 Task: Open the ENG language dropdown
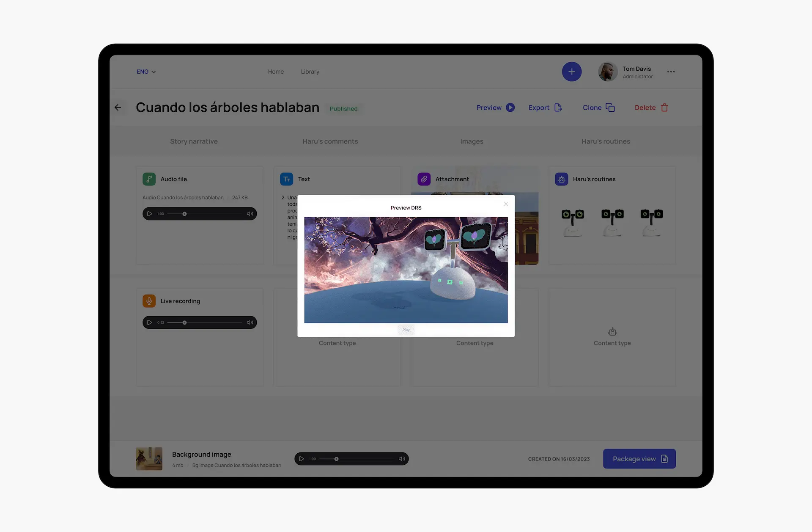coord(145,72)
